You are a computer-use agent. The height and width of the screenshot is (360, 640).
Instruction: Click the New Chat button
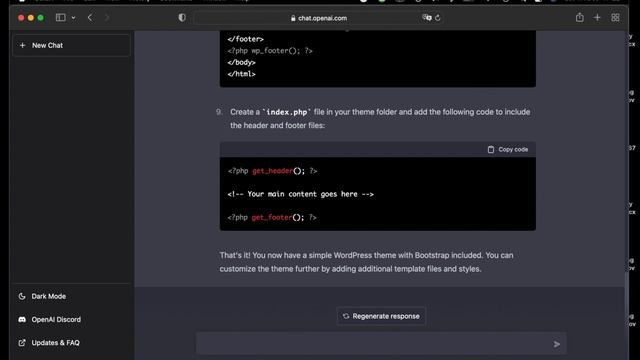(71, 45)
